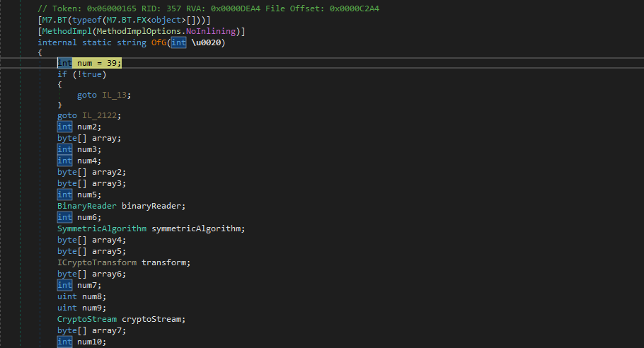Viewport: 644px width, 348px height.
Task: Select the symmetricAlgorithm variable name
Action: [x=198, y=228]
